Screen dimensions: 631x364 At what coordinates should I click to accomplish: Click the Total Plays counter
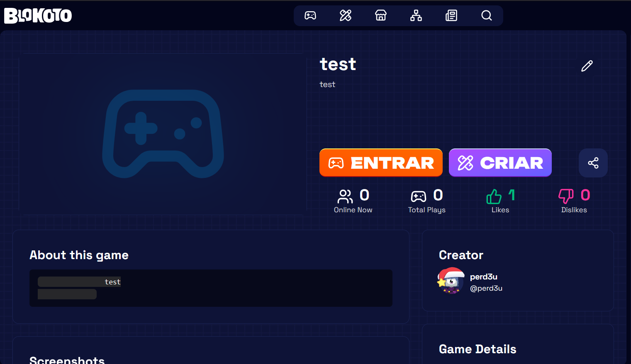coord(426,201)
